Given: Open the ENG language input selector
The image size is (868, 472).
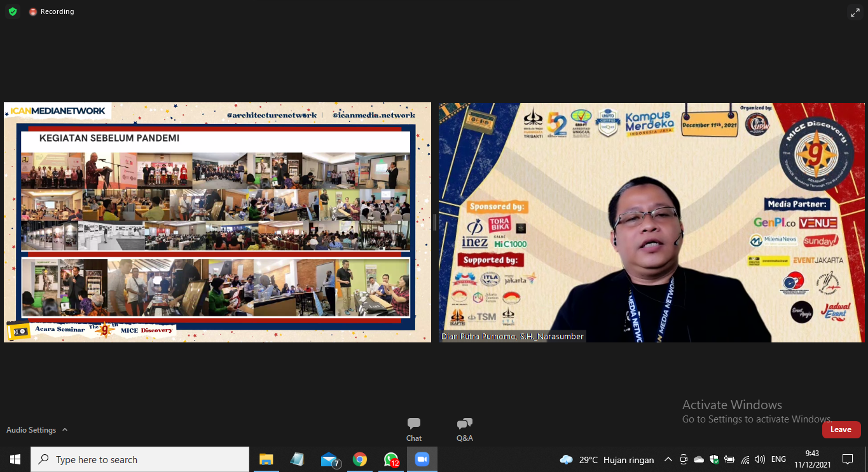Looking at the screenshot, I should tap(778, 459).
